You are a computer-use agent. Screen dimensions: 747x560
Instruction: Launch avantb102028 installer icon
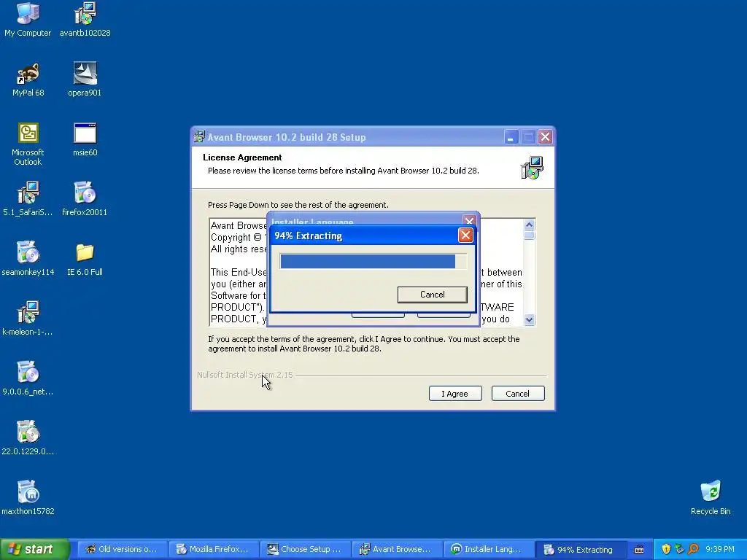tap(85, 20)
